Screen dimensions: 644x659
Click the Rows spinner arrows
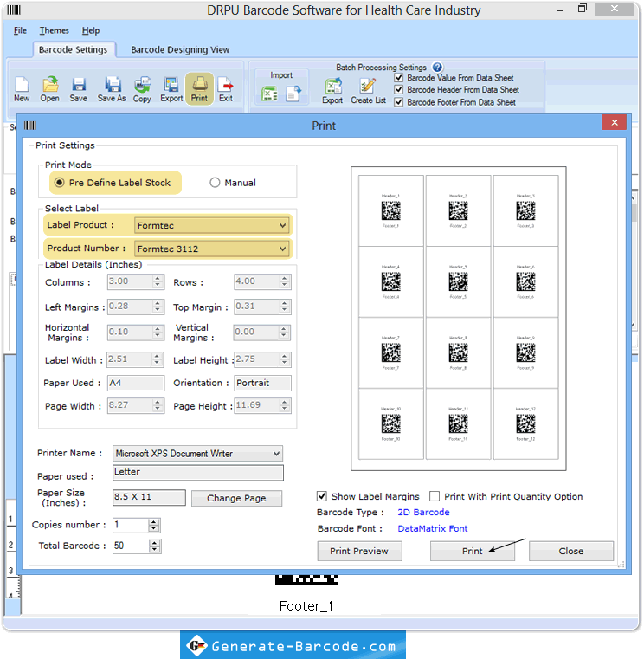(285, 281)
